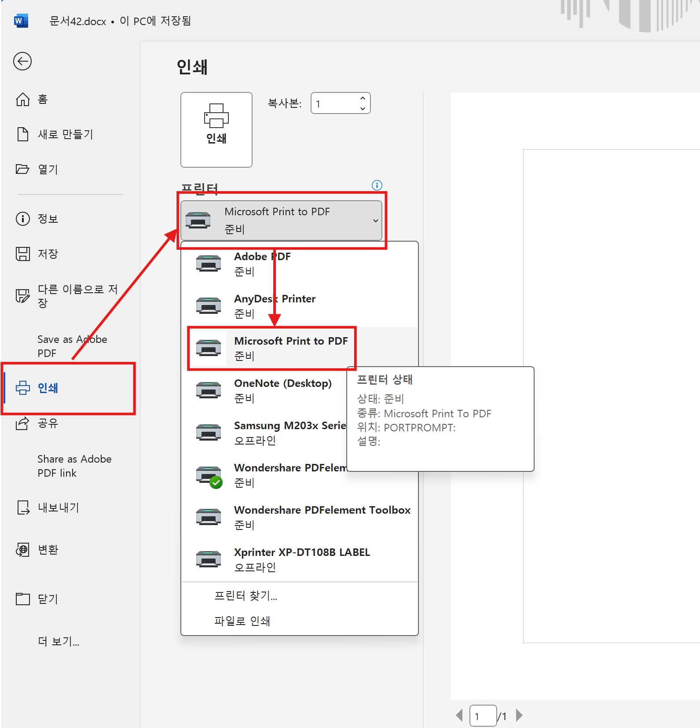Viewport: 700px width, 728px height.
Task: Click the Xprinter XP-DT108B LABEL printer icon
Action: click(209, 559)
